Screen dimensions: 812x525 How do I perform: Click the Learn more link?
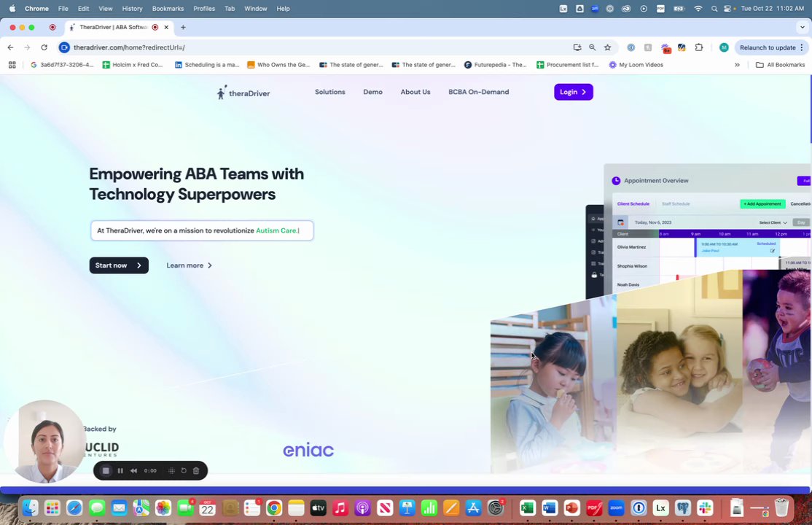click(x=189, y=265)
